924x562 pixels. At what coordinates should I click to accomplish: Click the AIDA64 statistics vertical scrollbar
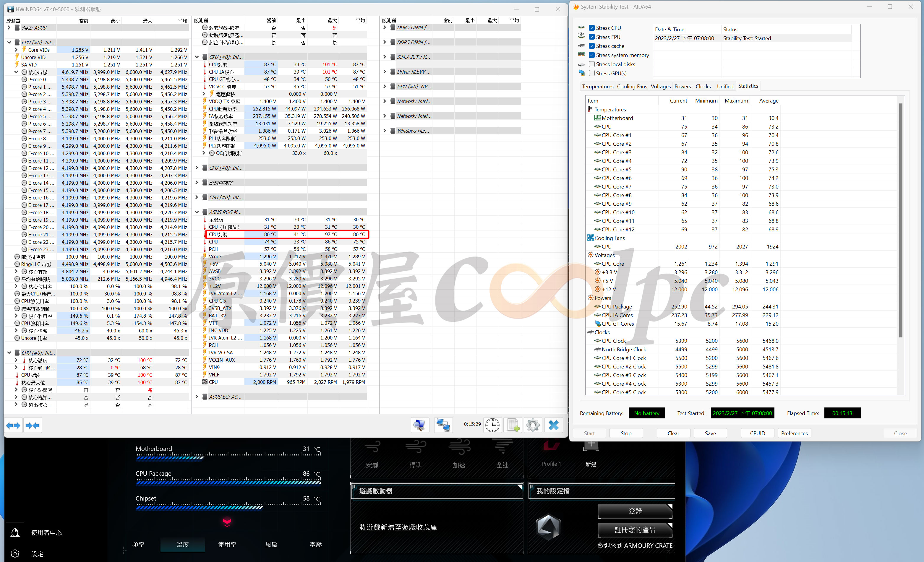tap(901, 220)
